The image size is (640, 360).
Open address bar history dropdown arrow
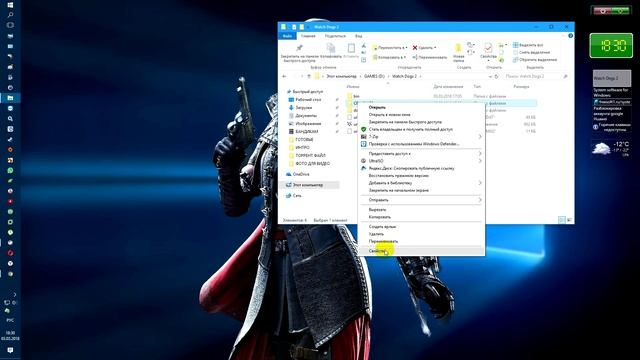click(x=490, y=76)
